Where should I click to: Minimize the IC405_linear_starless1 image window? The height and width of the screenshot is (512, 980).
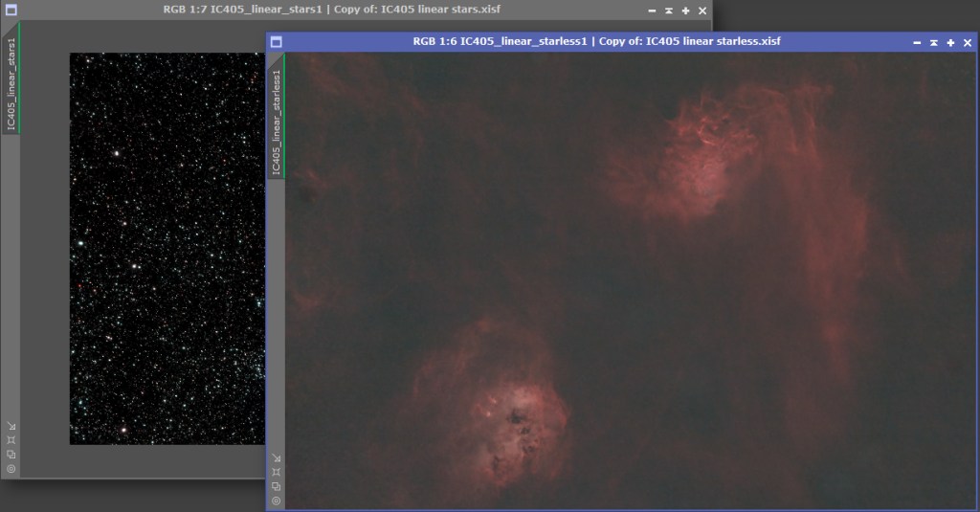pyautogui.click(x=917, y=42)
